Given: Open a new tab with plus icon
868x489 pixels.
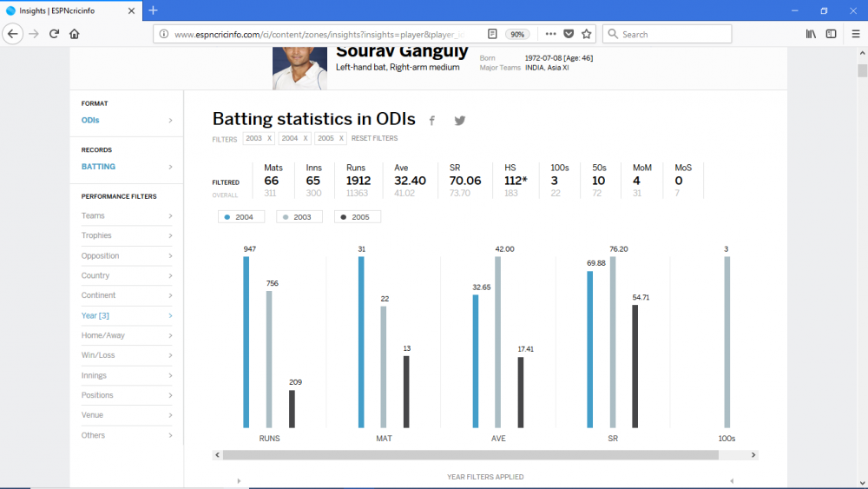Looking at the screenshot, I should point(154,10).
